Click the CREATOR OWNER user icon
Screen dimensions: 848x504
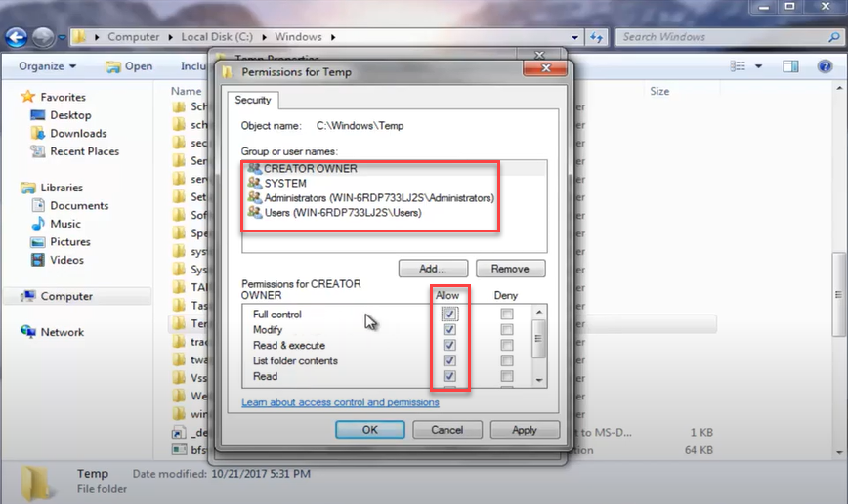254,169
